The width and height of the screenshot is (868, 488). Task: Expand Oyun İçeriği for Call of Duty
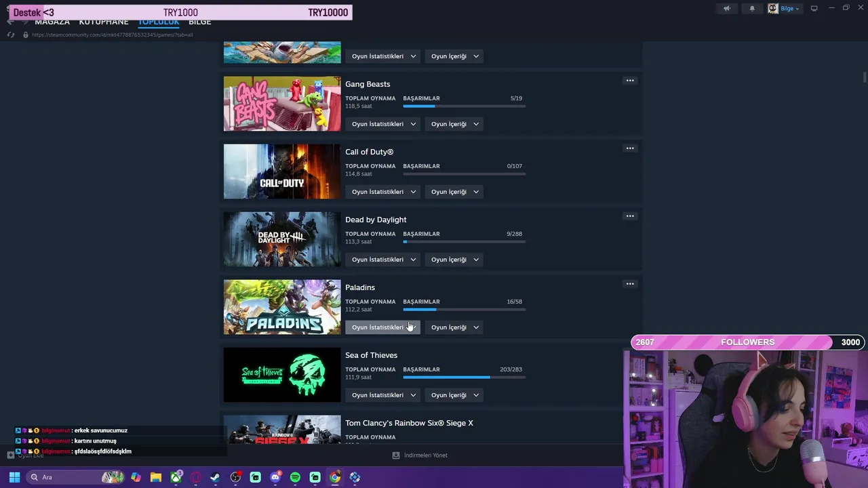454,192
